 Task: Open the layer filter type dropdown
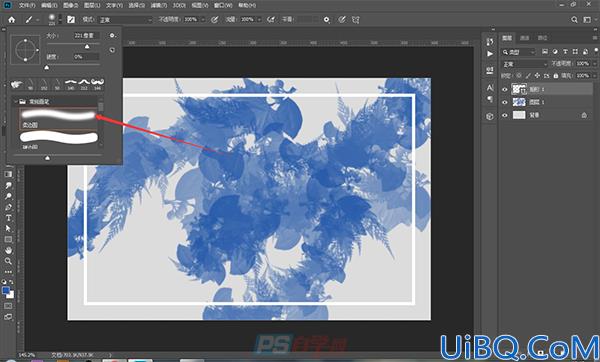click(519, 52)
